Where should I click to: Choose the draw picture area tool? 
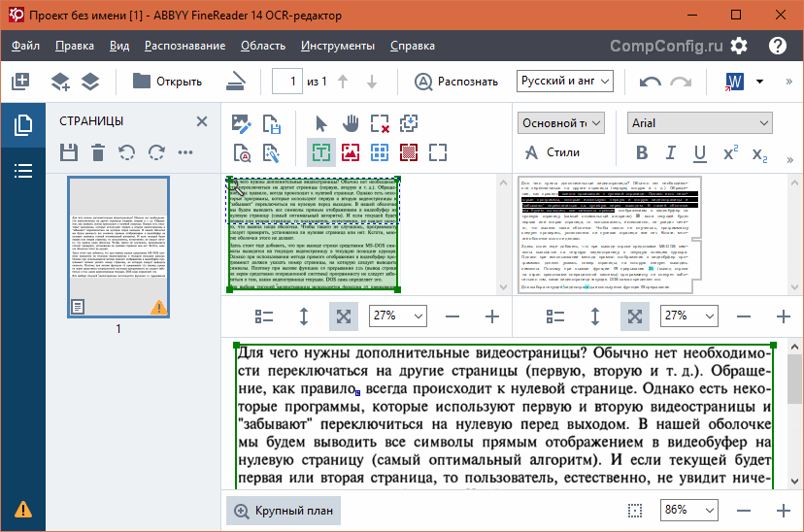[x=351, y=152]
